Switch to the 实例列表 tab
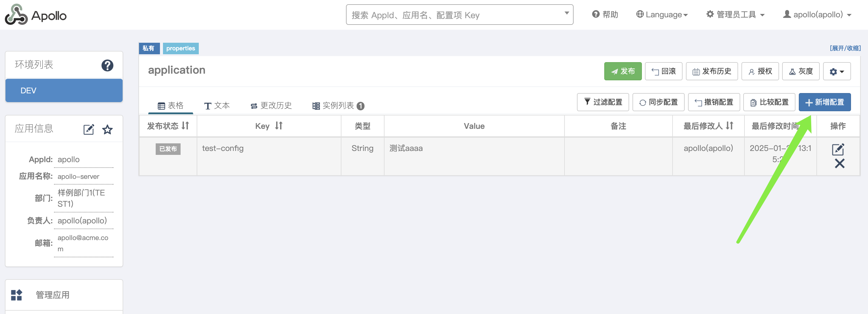 (x=338, y=106)
